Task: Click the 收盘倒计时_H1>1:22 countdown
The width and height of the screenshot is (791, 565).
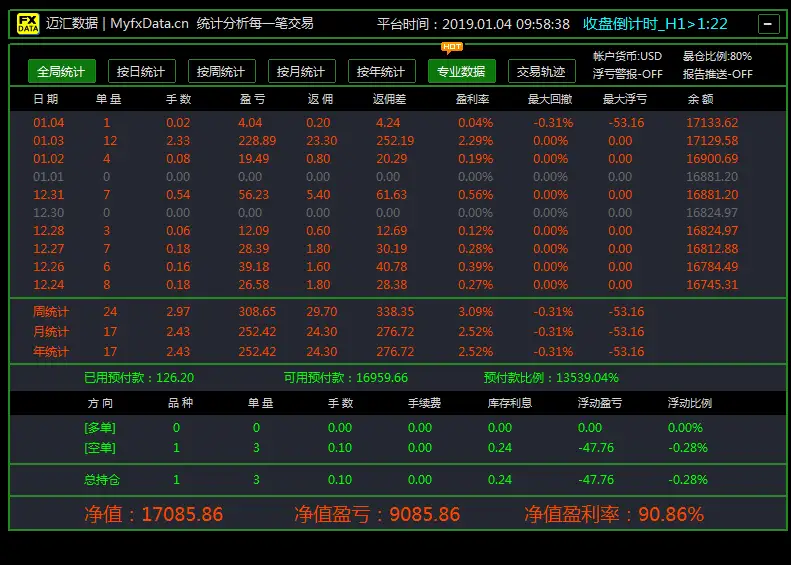Action: (x=655, y=24)
